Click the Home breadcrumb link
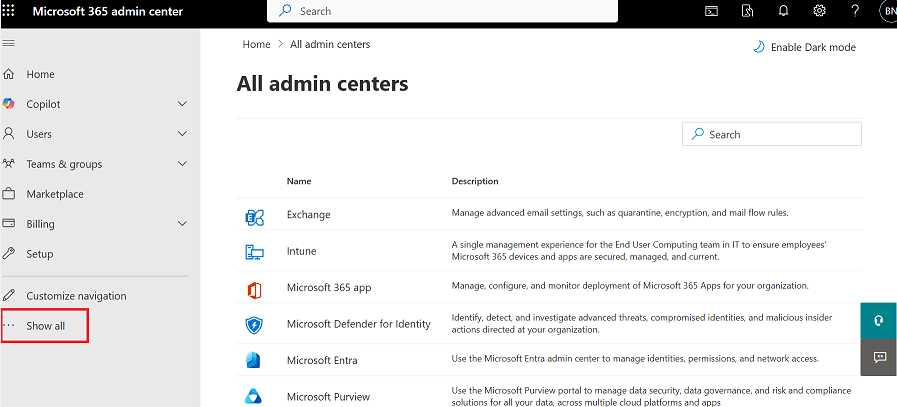 (x=256, y=44)
